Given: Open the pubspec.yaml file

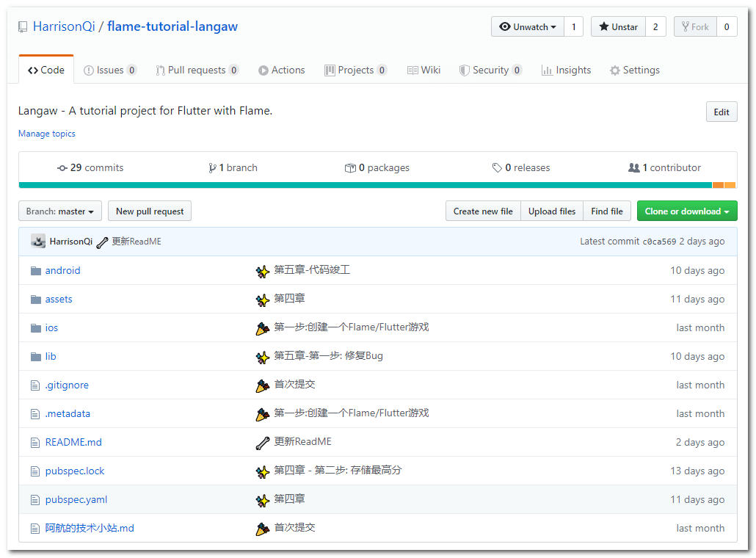Looking at the screenshot, I should click(x=76, y=500).
